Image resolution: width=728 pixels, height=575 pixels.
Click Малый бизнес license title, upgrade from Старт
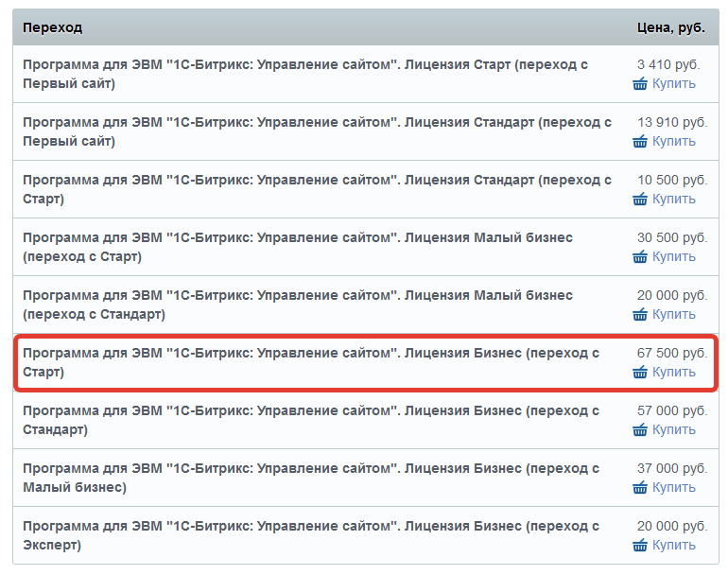click(298, 247)
